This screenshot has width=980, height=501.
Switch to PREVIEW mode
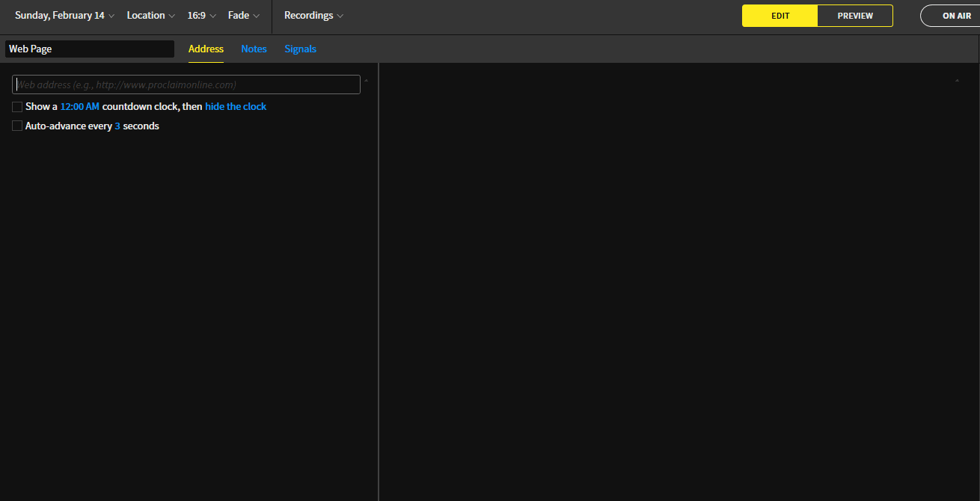click(x=855, y=16)
